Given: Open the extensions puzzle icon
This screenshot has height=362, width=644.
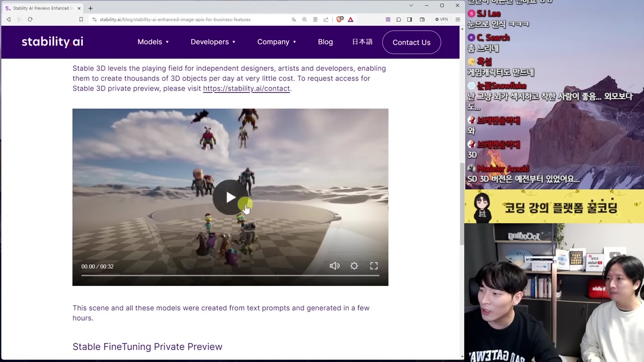Looking at the screenshot, I should point(399,20).
